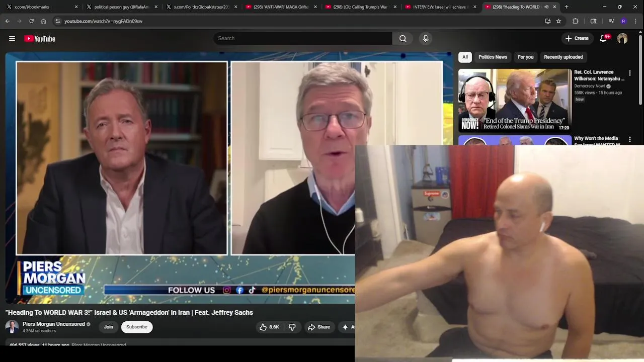644x362 pixels.
Task: Switch to the x.com/PoliticsGlobal tab
Action: (201, 7)
